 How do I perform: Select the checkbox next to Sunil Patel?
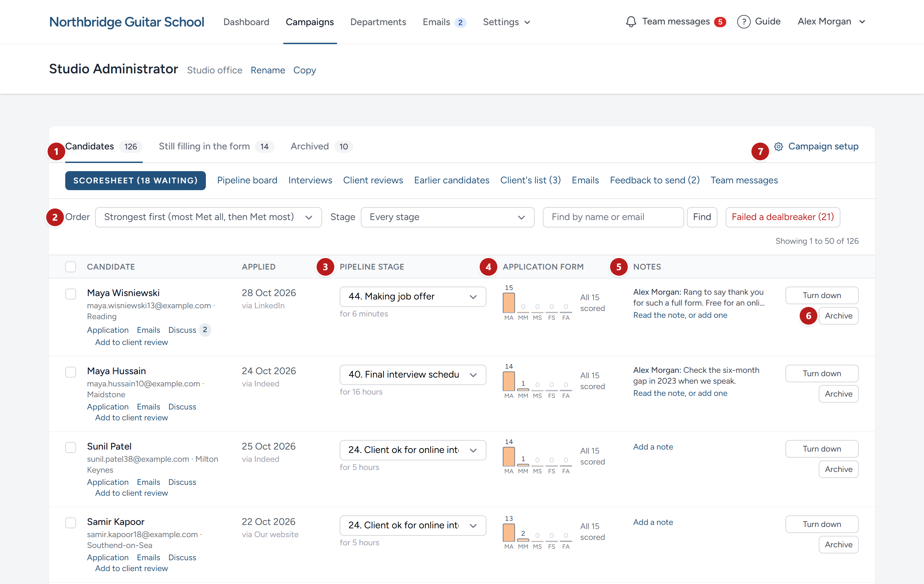(x=71, y=447)
